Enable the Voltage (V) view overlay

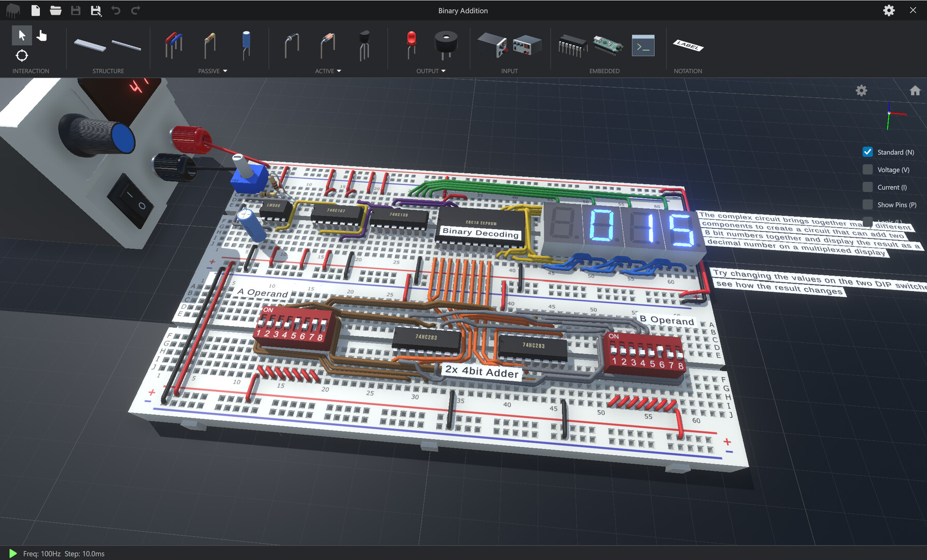[x=867, y=170]
